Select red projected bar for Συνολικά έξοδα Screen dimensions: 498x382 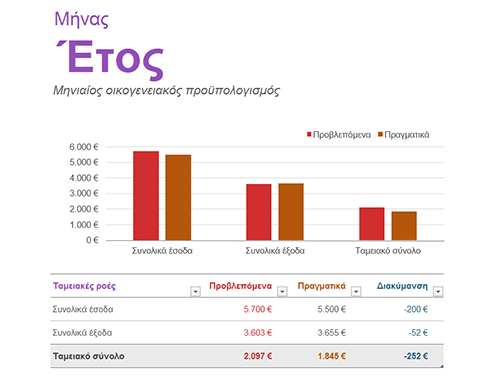point(259,212)
